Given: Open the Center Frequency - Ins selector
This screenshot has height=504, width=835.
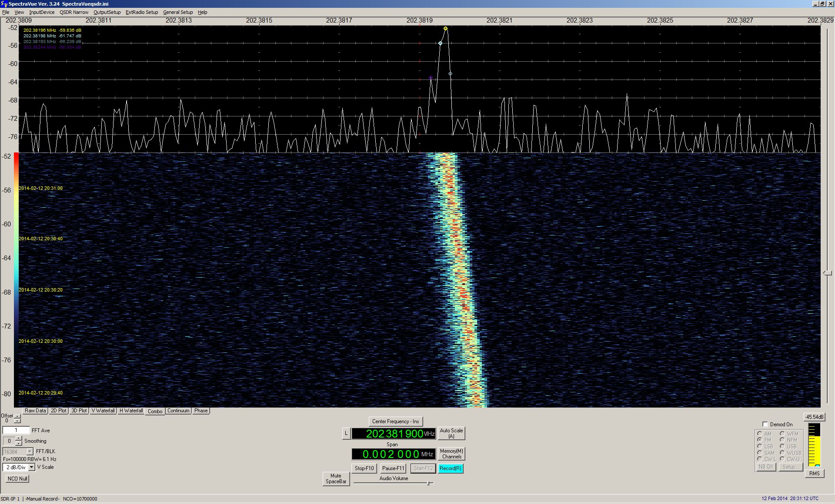Looking at the screenshot, I should pyautogui.click(x=395, y=421).
